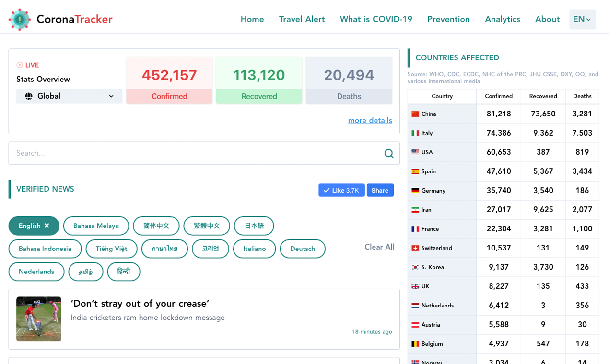Viewport: 609px width, 364px height.
Task: Go to the Home nav item
Action: click(x=252, y=19)
